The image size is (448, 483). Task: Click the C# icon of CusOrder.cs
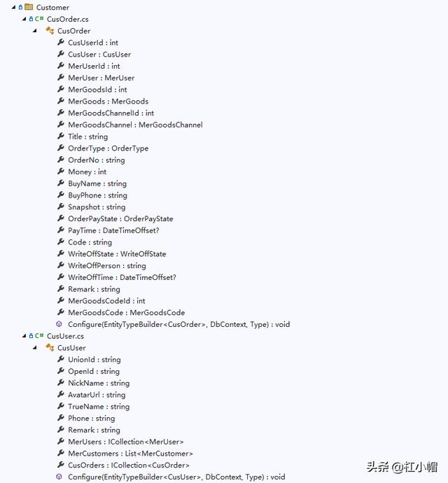click(x=39, y=19)
